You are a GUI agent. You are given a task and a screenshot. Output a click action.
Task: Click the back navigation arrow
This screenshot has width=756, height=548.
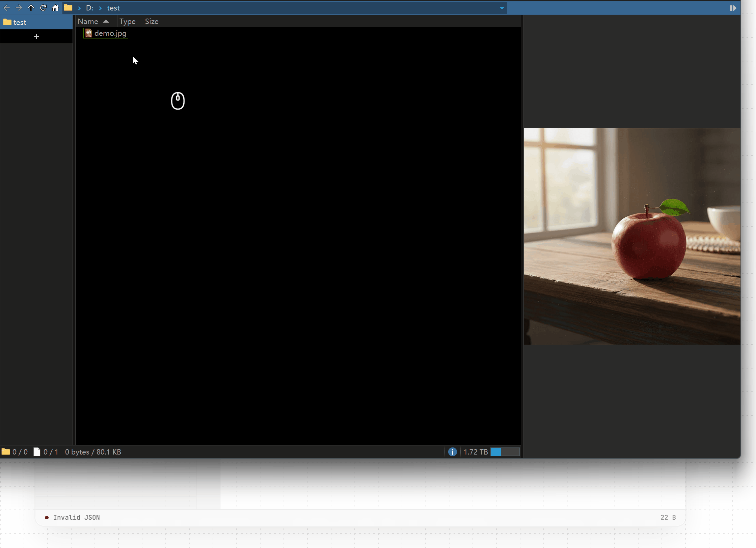(x=7, y=8)
